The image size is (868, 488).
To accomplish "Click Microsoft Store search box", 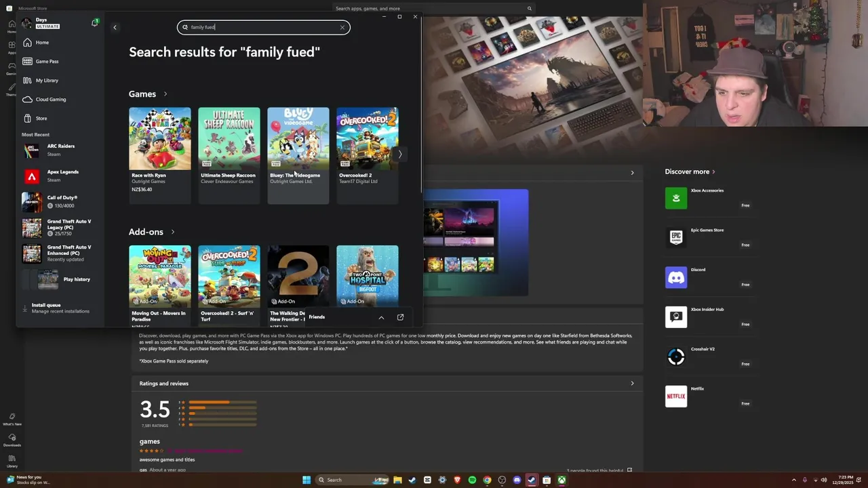I will pyautogui.click(x=434, y=9).
